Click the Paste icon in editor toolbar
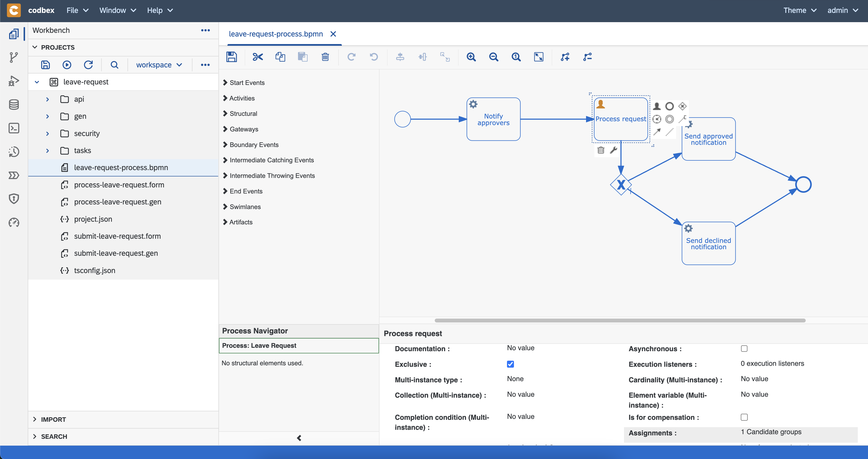868x459 pixels. click(303, 57)
